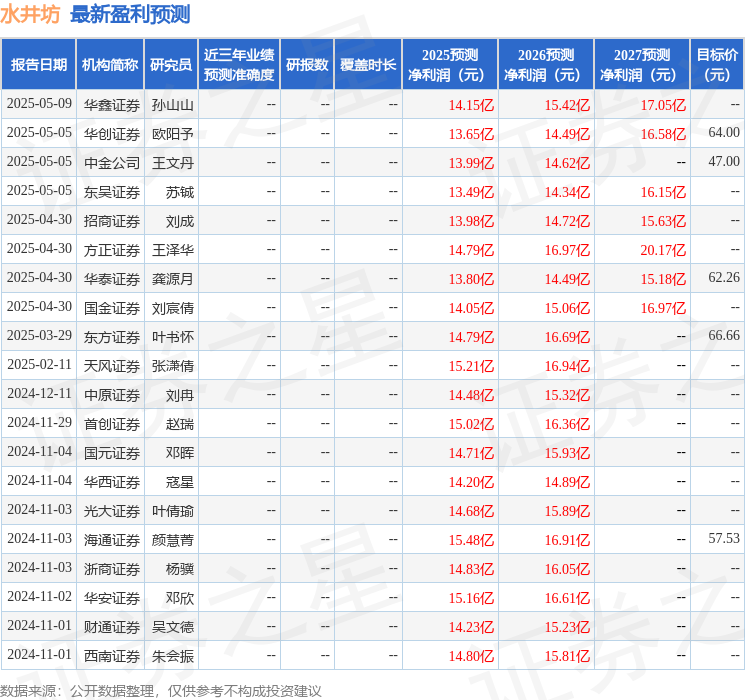Select the 机构简称 column header

[x=110, y=64]
